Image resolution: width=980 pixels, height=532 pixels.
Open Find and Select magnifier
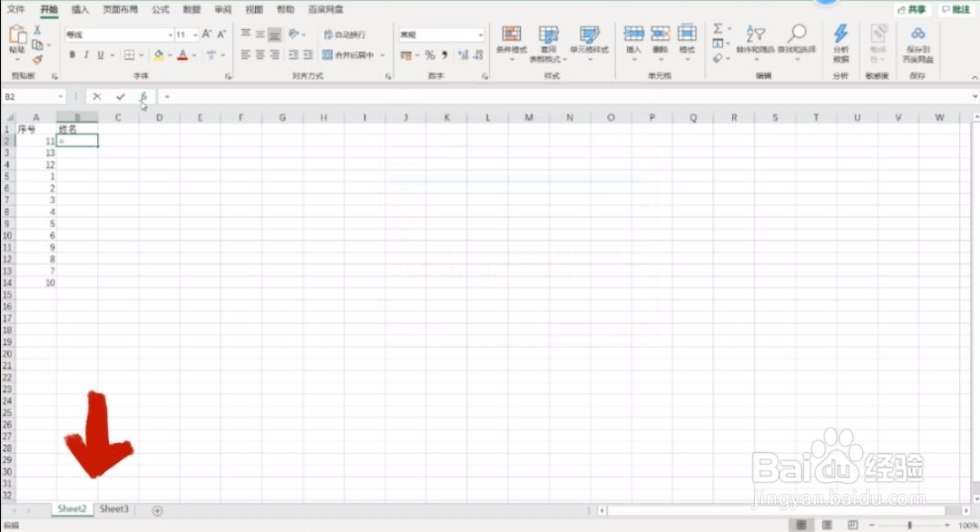tap(797, 43)
